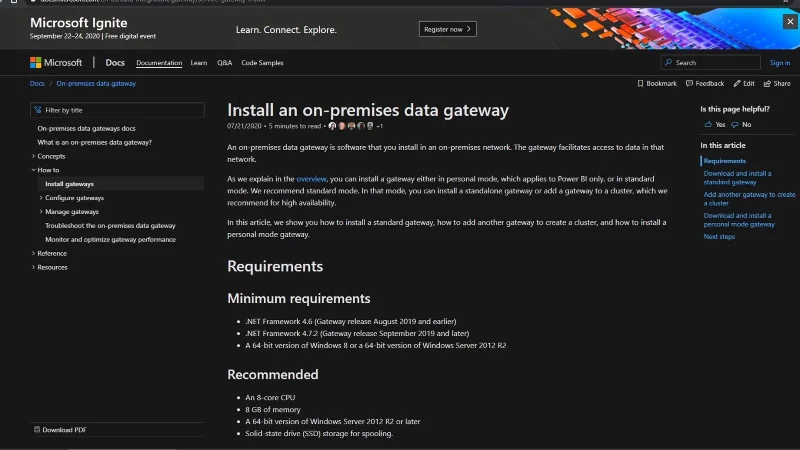Screen dimensions: 800x450
Task: Click the Yes thumbs-up icon
Action: (x=708, y=124)
